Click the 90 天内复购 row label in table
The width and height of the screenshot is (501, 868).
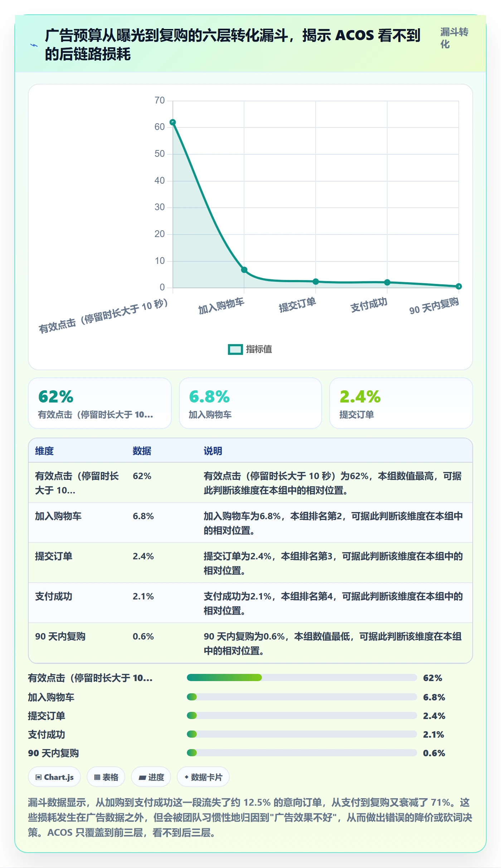(60, 636)
